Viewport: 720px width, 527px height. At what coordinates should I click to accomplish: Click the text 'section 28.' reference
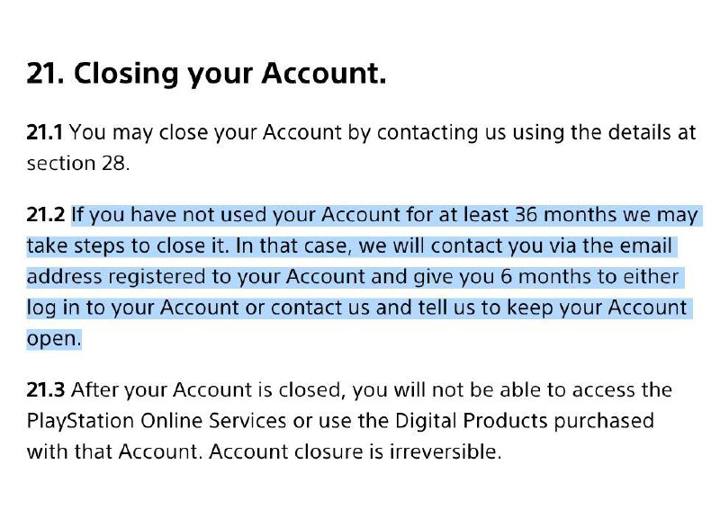(x=78, y=163)
